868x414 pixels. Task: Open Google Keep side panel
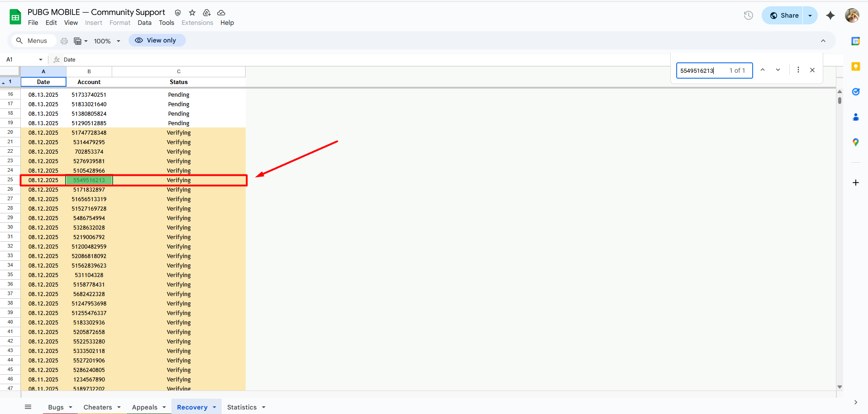pyautogui.click(x=856, y=66)
